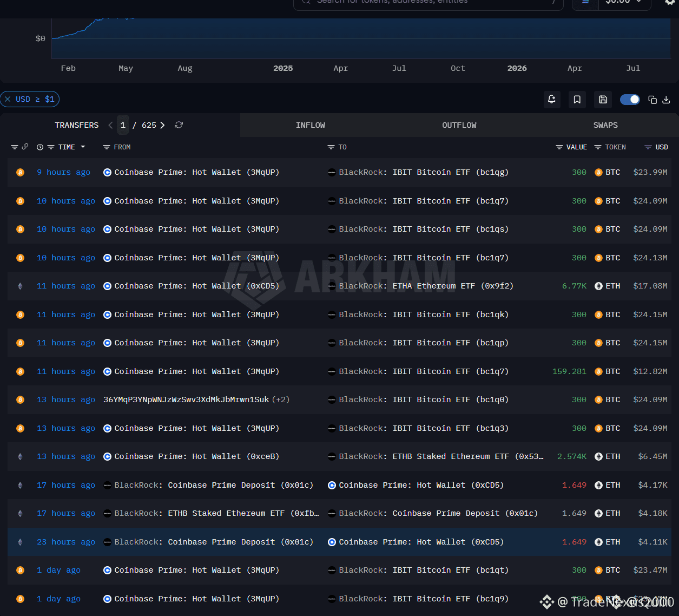The image size is (679, 616).
Task: Go to the next transfers page
Action: coord(162,125)
